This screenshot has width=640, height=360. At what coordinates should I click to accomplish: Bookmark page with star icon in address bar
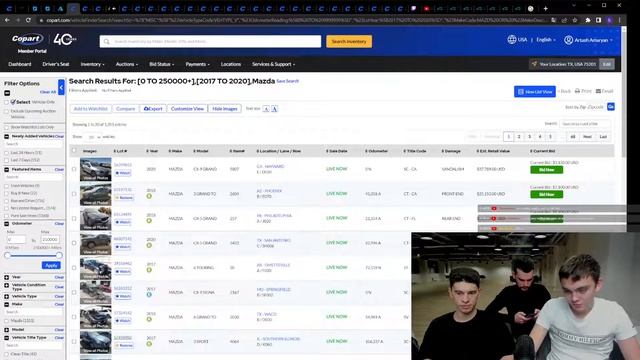pyautogui.click(x=575, y=20)
